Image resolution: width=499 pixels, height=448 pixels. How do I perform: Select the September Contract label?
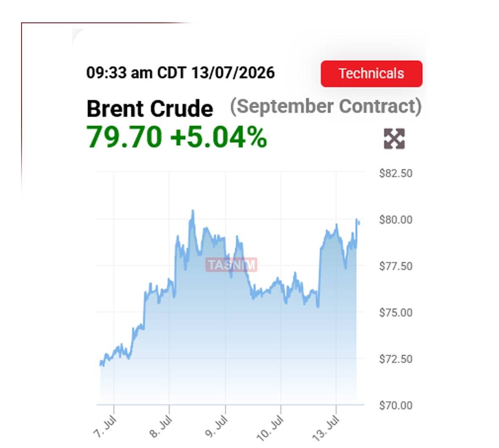[326, 107]
